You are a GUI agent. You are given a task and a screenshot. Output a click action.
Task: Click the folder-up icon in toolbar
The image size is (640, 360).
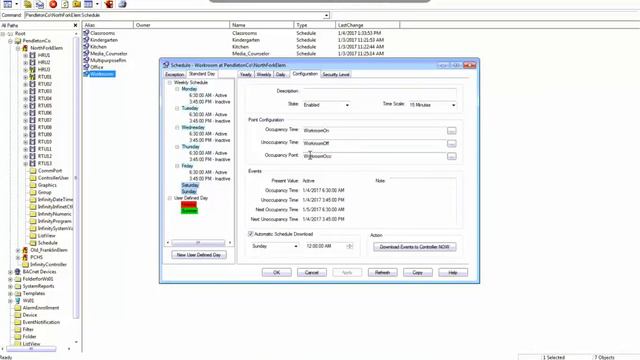coord(77,4)
